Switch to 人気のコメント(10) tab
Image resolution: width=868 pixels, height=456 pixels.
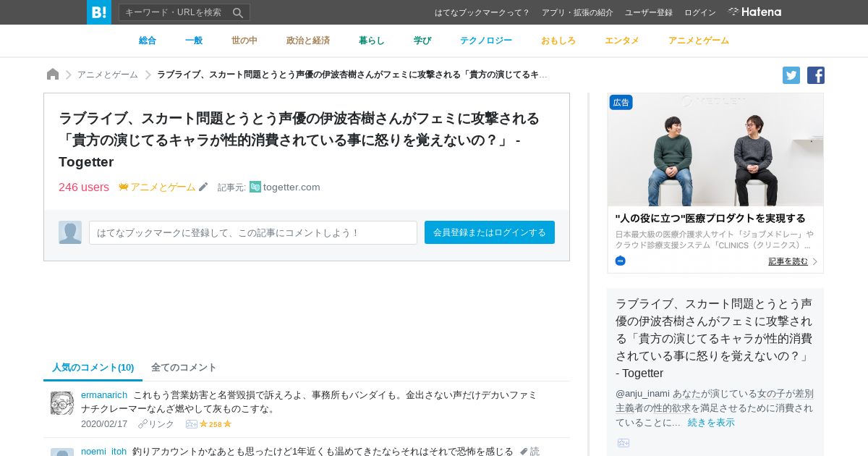tap(93, 368)
